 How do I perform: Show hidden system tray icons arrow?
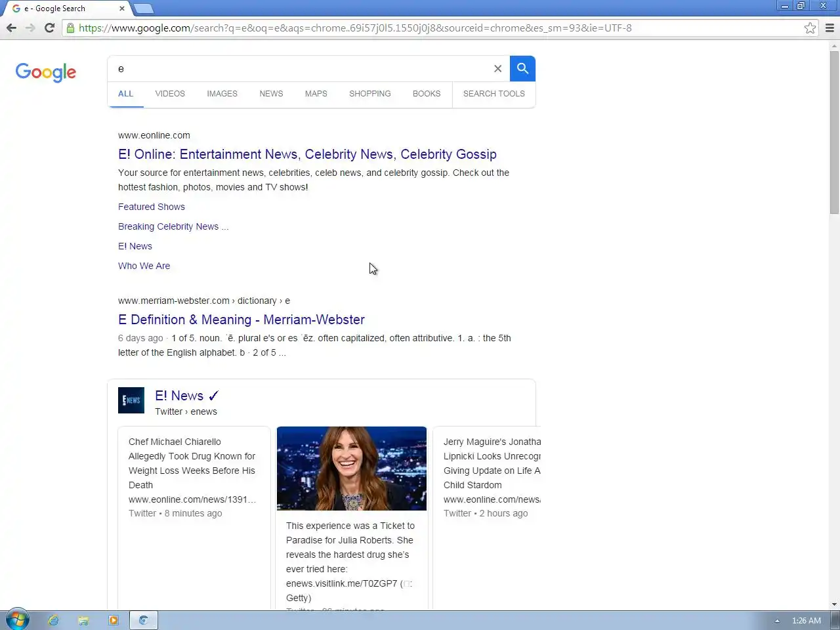777,620
